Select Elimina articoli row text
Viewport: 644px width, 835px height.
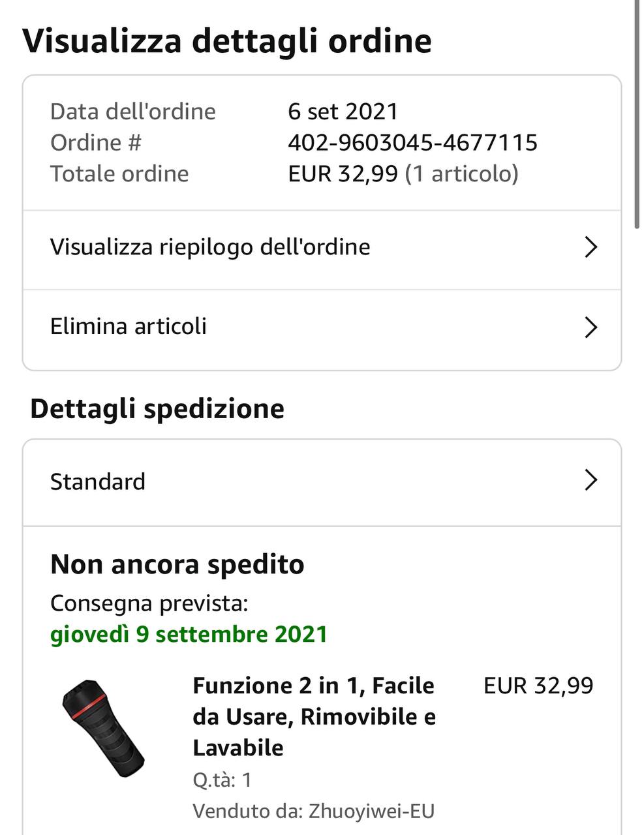129,326
